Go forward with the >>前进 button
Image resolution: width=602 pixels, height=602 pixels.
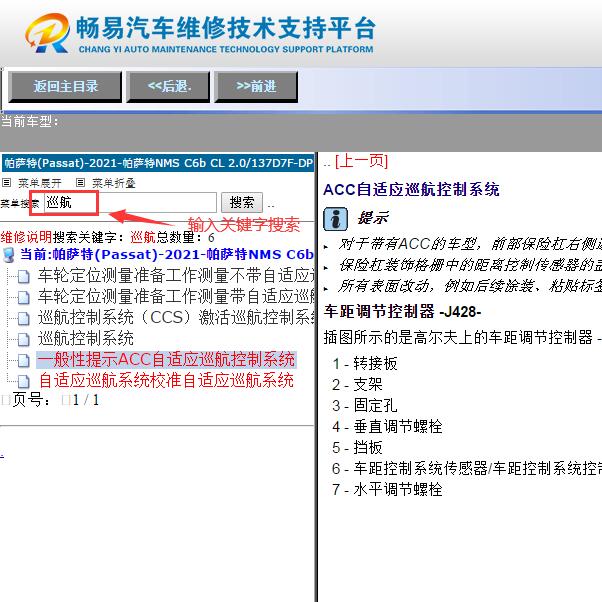point(256,87)
